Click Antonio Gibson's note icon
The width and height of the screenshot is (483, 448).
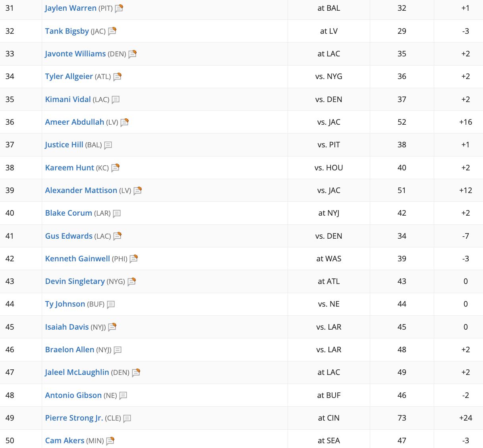[x=123, y=396]
